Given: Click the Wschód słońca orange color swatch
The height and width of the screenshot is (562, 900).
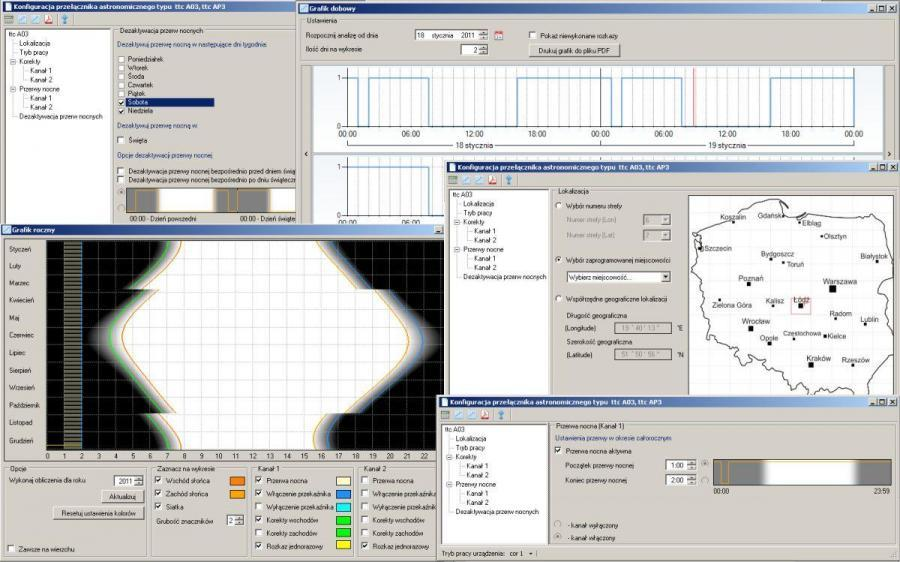Looking at the screenshot, I should (238, 480).
